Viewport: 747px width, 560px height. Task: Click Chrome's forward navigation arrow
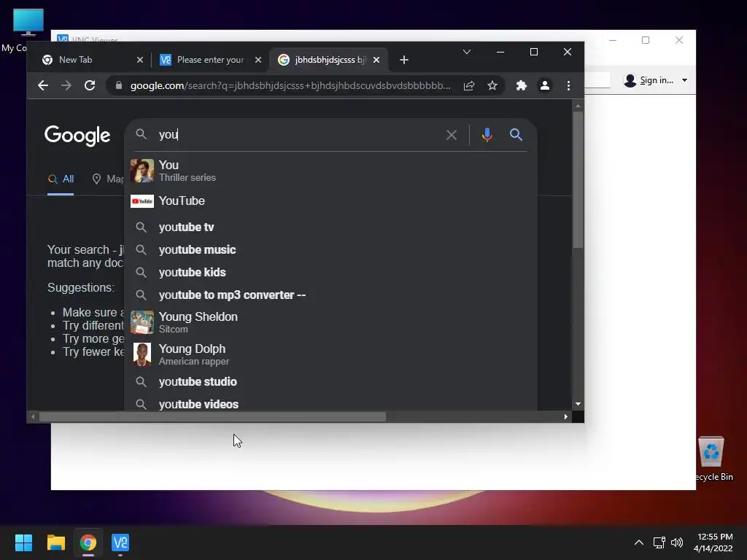(66, 86)
